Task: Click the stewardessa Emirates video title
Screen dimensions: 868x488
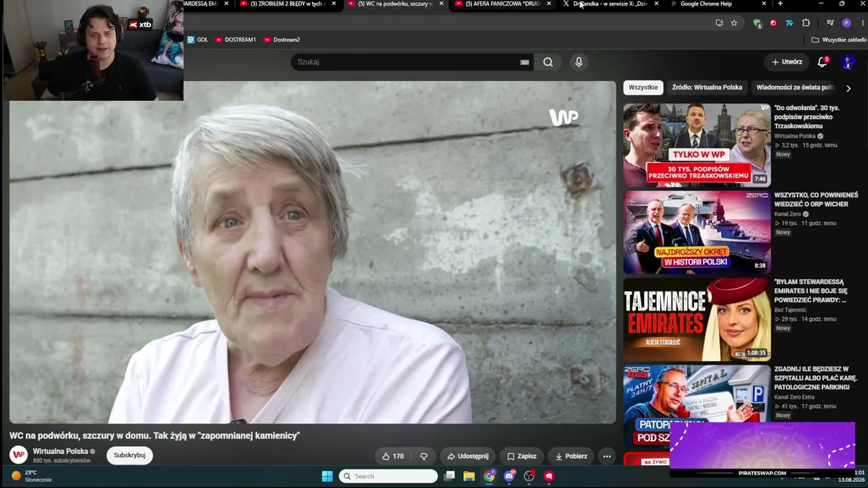Action: point(810,291)
